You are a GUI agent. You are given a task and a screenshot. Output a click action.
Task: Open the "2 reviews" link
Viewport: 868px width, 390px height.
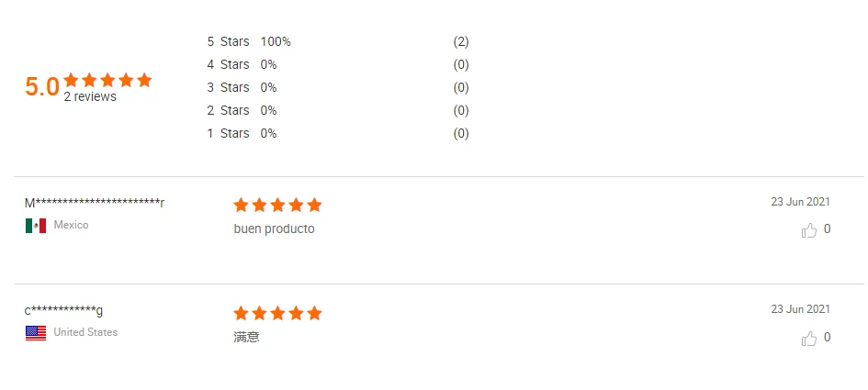[x=90, y=97]
